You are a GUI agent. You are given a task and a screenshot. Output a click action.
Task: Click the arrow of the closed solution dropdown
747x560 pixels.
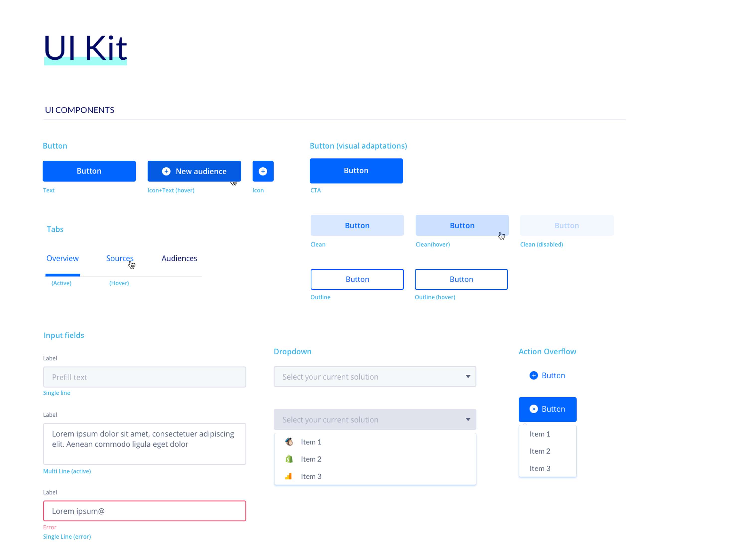tap(468, 376)
